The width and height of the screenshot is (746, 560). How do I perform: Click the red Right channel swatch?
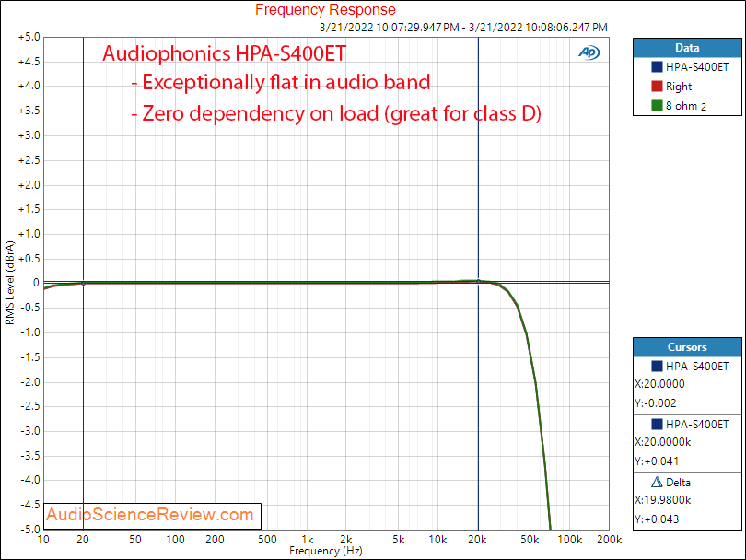(x=657, y=86)
